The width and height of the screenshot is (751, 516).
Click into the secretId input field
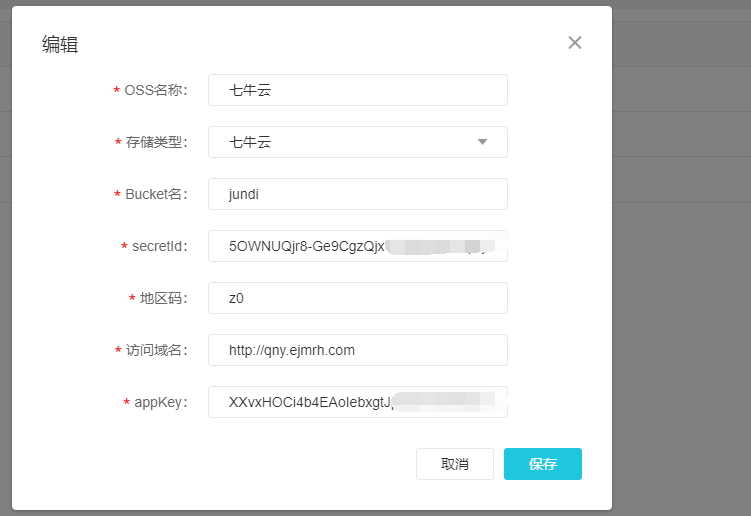coord(357,246)
